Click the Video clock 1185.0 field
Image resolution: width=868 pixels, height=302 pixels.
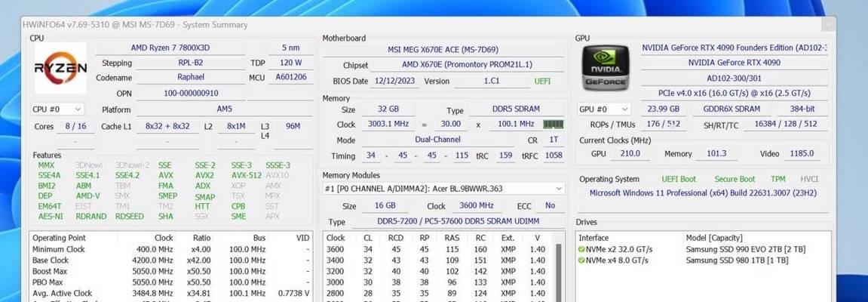click(x=802, y=153)
